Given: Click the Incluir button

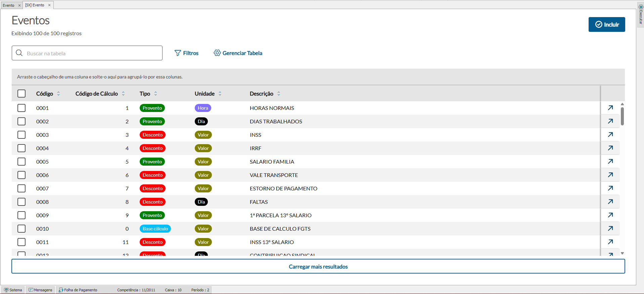Looking at the screenshot, I should click(607, 24).
